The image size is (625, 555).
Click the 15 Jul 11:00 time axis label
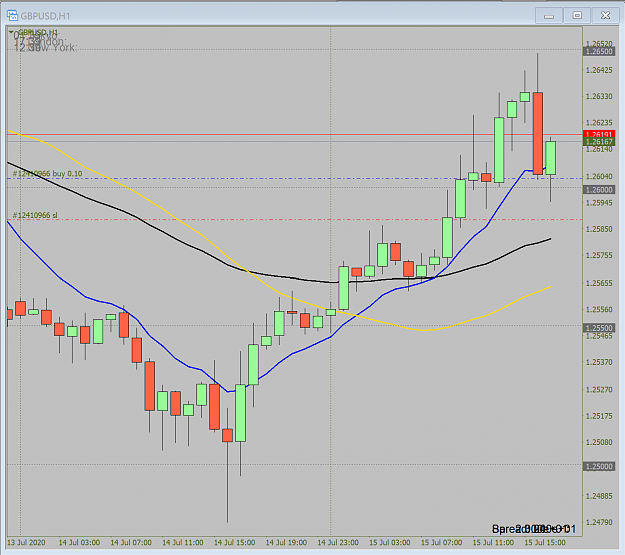point(493,543)
